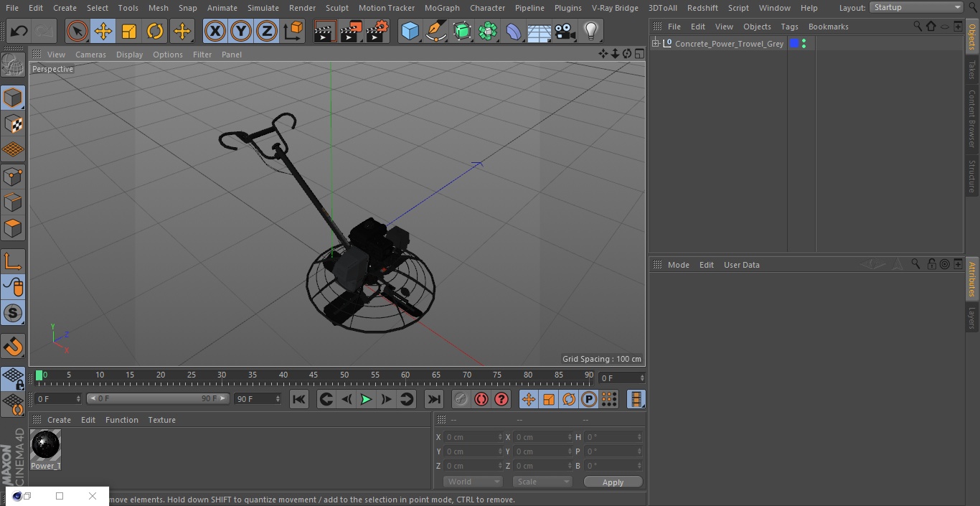980x506 pixels.
Task: Add the green Subdivision Surface generator
Action: (462, 31)
